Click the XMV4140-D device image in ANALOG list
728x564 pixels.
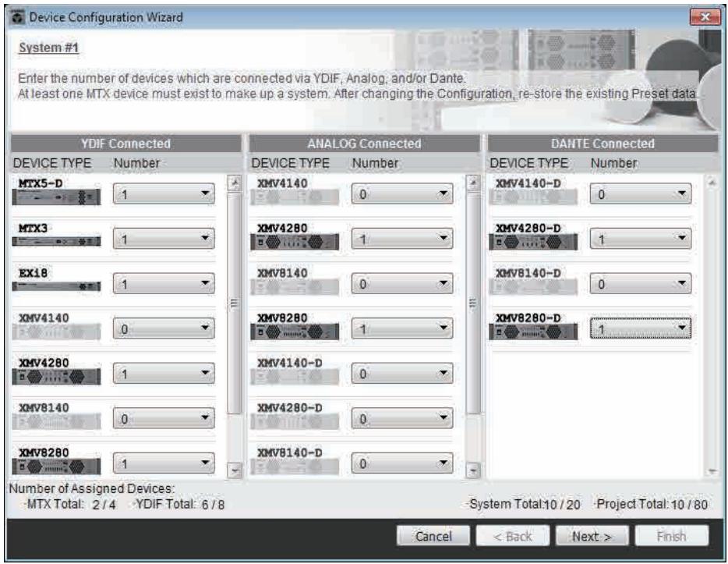click(x=295, y=377)
